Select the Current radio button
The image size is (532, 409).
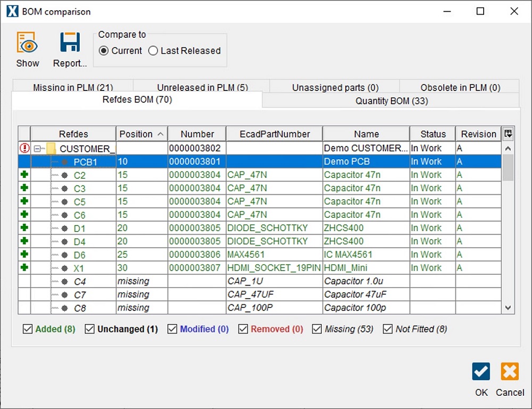click(104, 51)
